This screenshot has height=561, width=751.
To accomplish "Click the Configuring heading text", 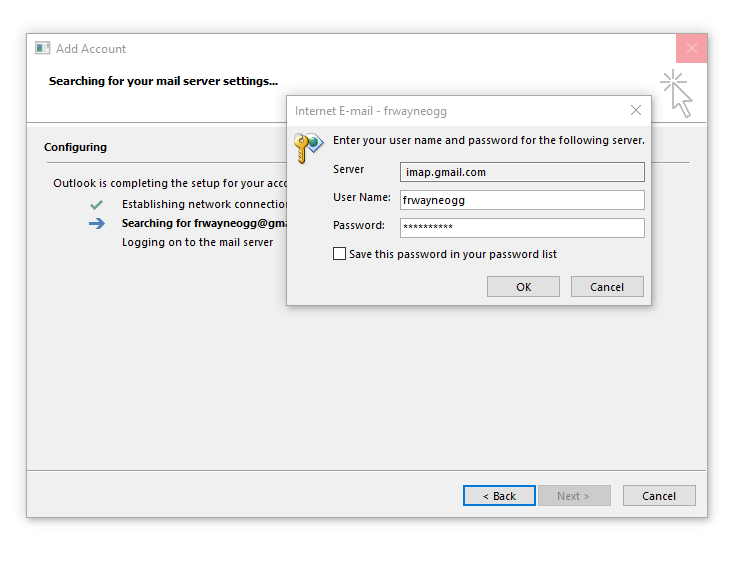I will [75, 147].
